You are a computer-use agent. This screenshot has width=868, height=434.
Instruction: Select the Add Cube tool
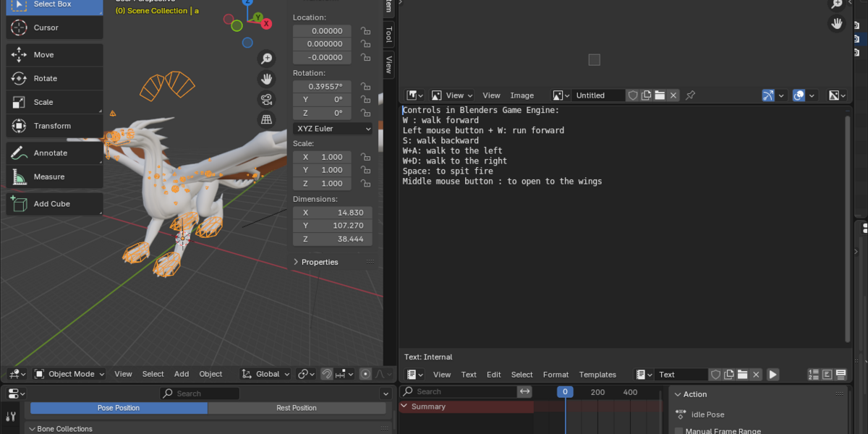54,204
